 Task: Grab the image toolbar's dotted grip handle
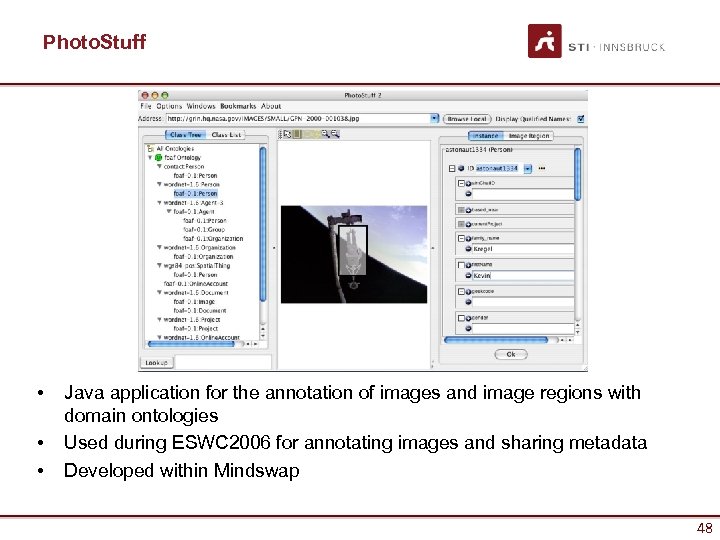[280, 134]
